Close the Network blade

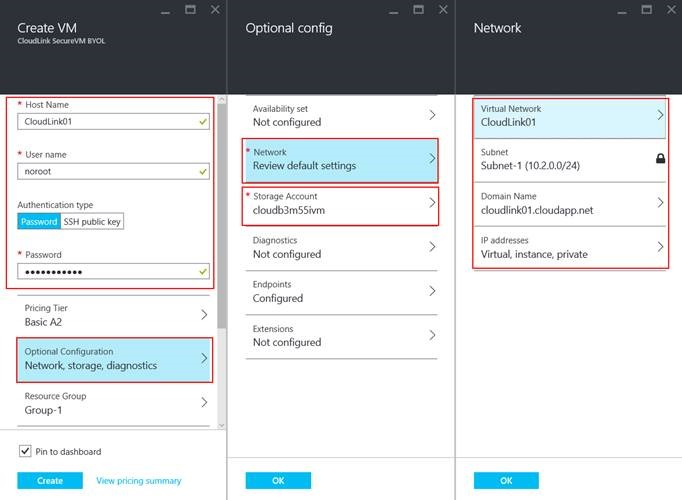click(x=669, y=9)
